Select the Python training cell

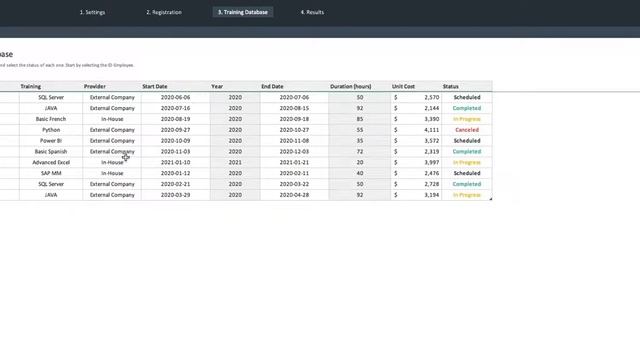[51, 130]
